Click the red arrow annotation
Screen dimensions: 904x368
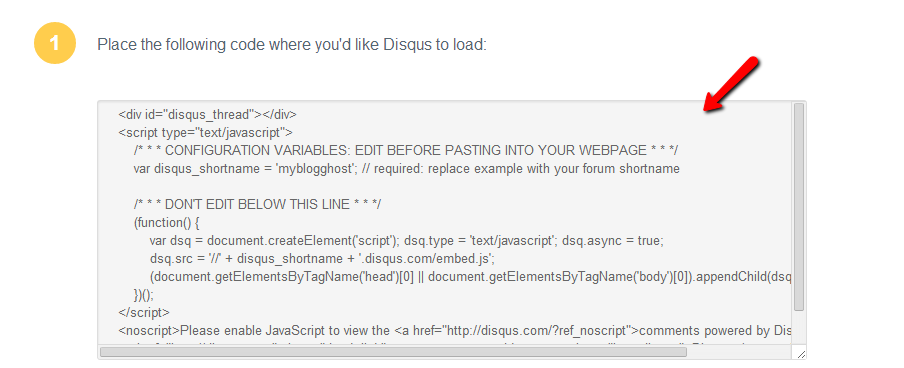[731, 84]
